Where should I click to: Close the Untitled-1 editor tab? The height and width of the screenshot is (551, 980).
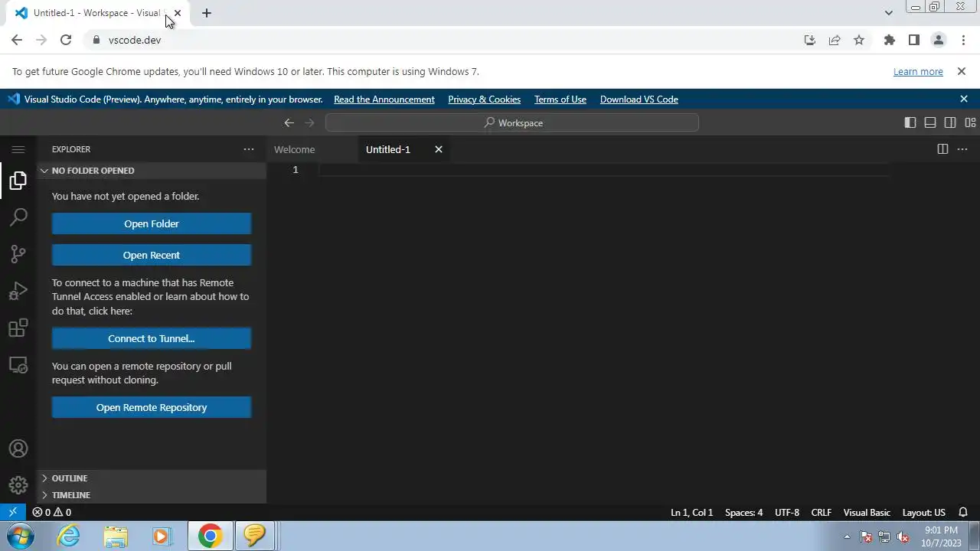click(x=439, y=149)
